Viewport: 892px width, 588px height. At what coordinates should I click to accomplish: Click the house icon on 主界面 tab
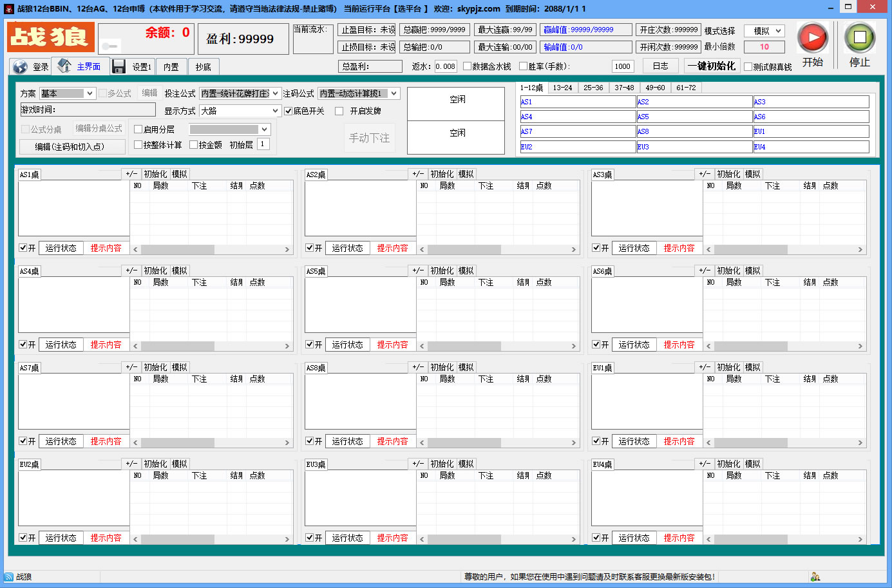pyautogui.click(x=64, y=66)
